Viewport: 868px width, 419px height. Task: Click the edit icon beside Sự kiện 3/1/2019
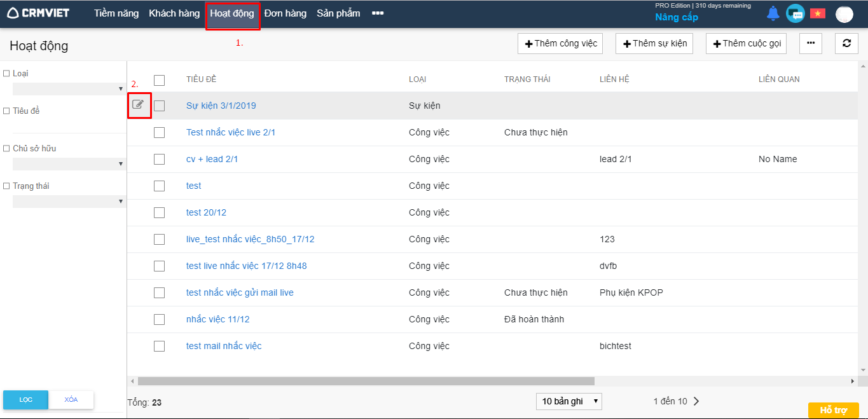tap(138, 104)
